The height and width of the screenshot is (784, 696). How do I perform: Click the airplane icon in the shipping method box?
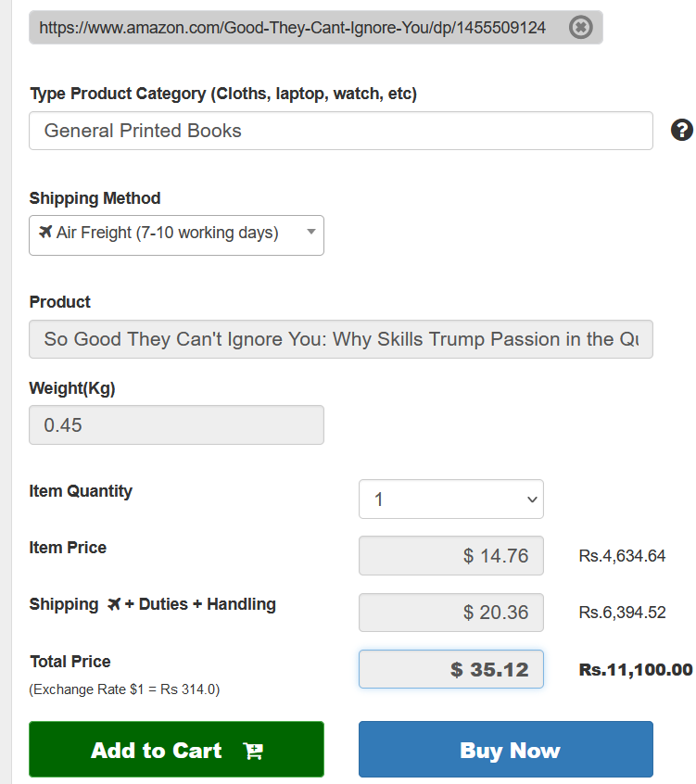tap(45, 232)
